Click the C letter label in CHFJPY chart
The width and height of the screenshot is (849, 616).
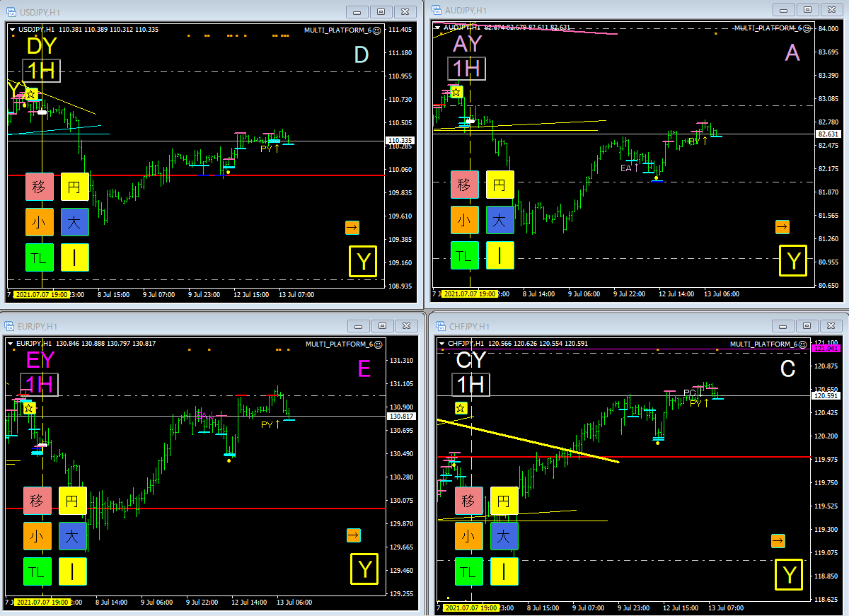pyautogui.click(x=787, y=368)
